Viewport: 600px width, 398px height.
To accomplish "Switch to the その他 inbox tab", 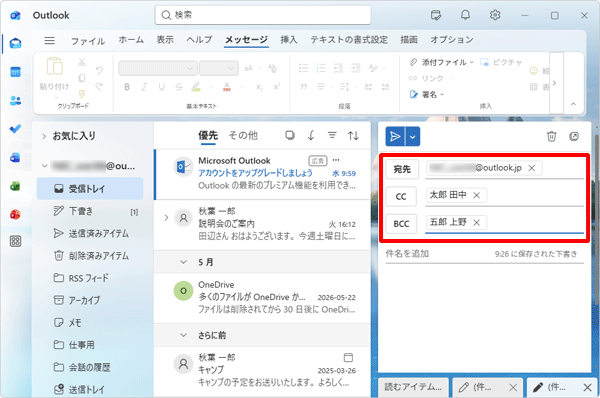I will point(243,135).
